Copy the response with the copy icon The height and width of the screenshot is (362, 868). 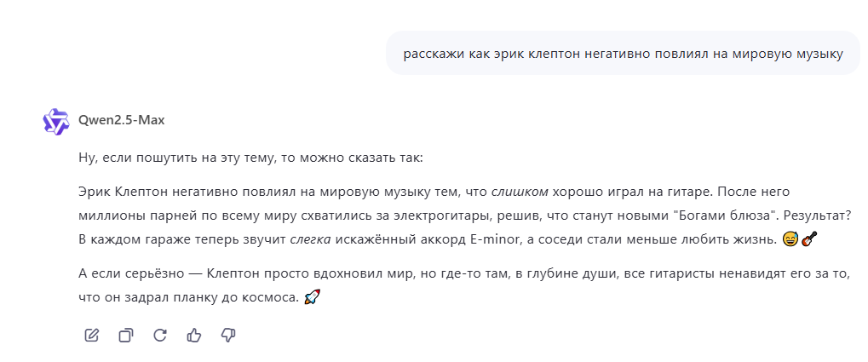pyautogui.click(x=126, y=335)
